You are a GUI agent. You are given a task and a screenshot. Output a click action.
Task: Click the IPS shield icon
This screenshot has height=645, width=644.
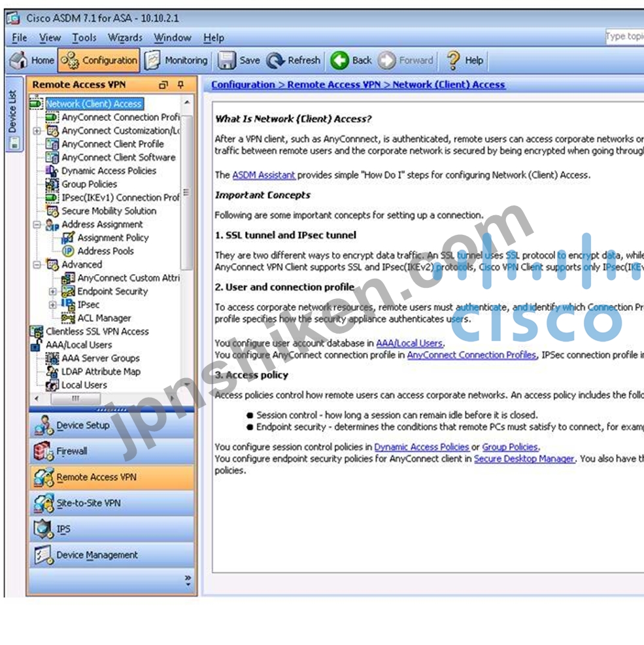click(x=44, y=529)
